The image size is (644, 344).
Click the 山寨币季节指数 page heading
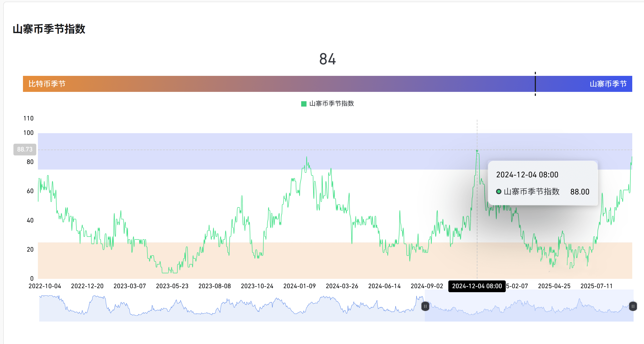(49, 29)
